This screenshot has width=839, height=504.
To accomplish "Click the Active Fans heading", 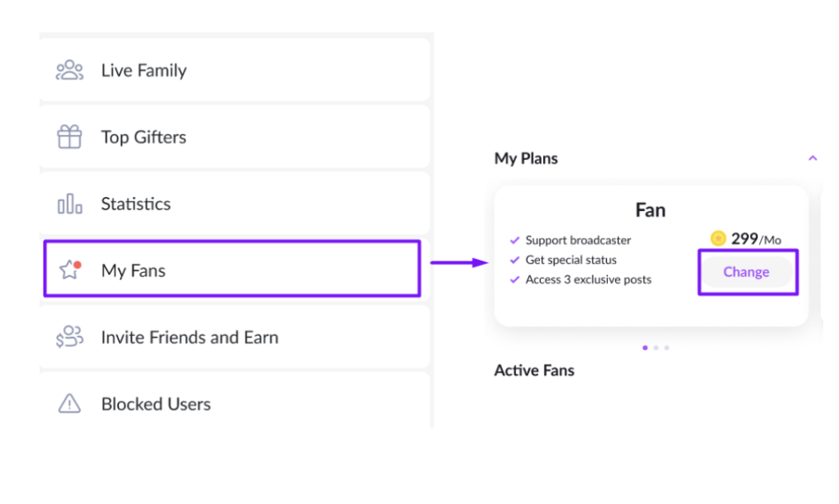I will pos(534,370).
